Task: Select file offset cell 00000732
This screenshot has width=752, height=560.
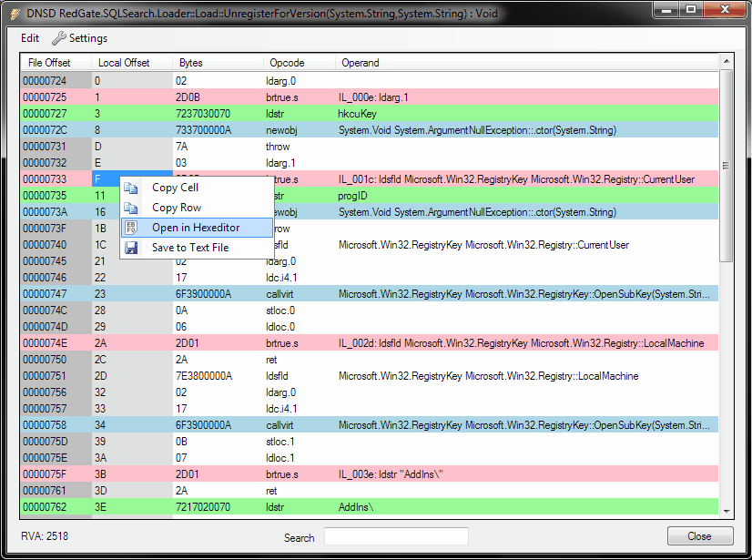Action: pyautogui.click(x=56, y=163)
